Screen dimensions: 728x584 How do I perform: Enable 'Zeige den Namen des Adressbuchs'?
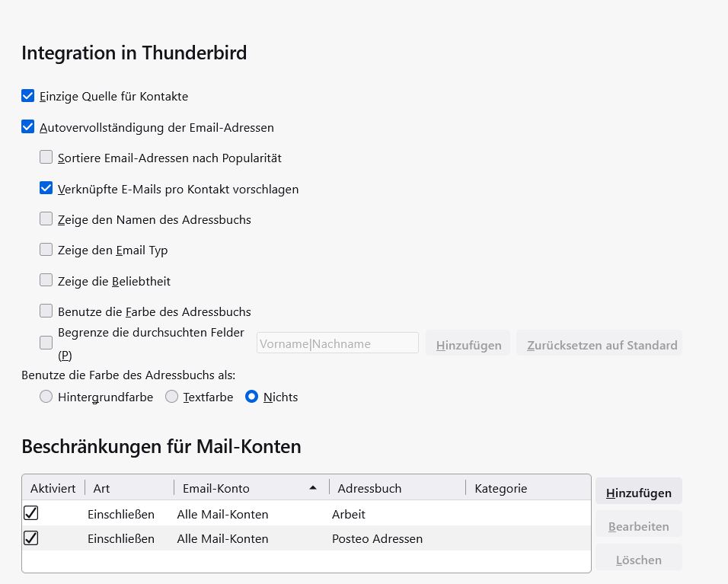[46, 219]
